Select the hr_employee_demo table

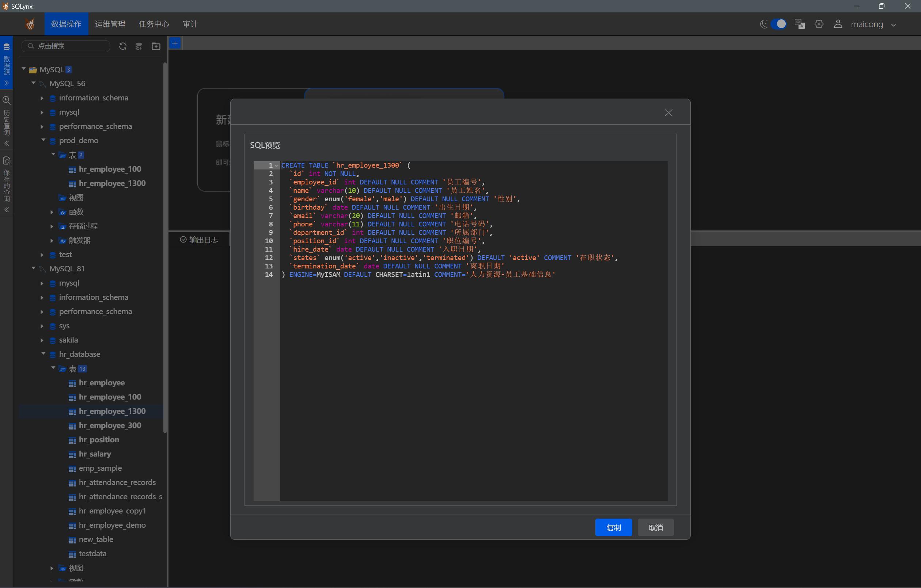coord(112,525)
